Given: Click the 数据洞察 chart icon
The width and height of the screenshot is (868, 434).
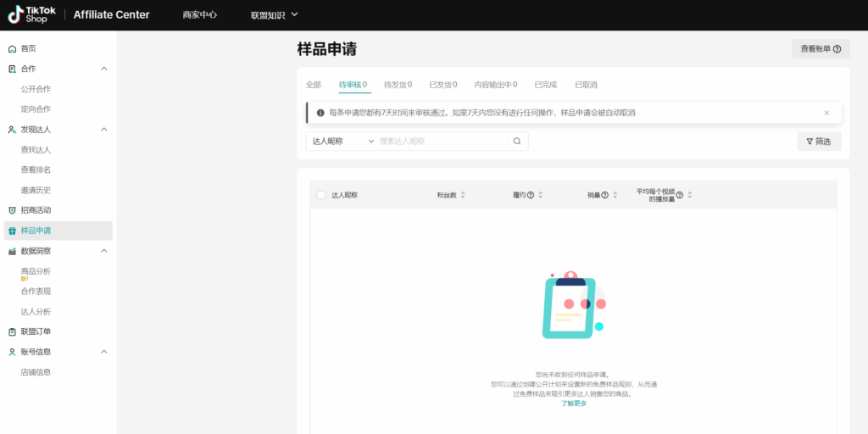Looking at the screenshot, I should (x=12, y=251).
